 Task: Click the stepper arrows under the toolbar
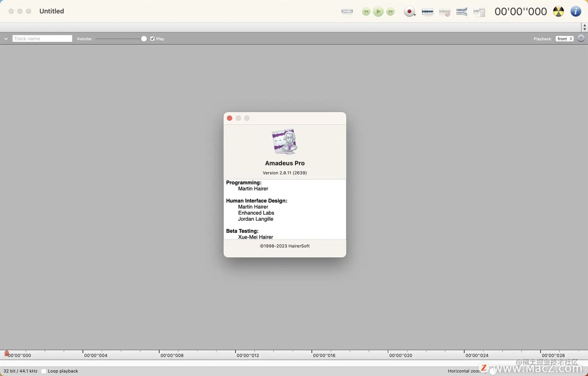(x=584, y=27)
